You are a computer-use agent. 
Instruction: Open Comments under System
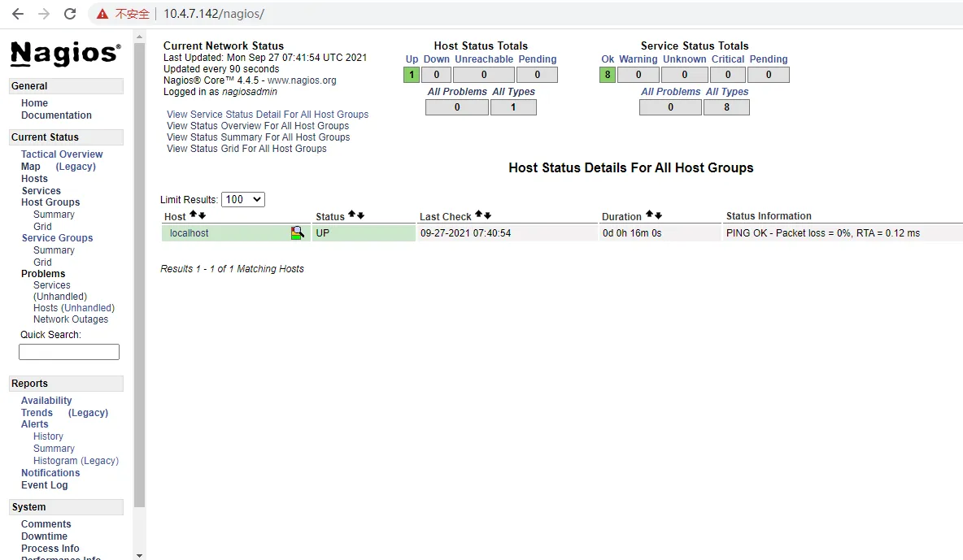point(46,523)
